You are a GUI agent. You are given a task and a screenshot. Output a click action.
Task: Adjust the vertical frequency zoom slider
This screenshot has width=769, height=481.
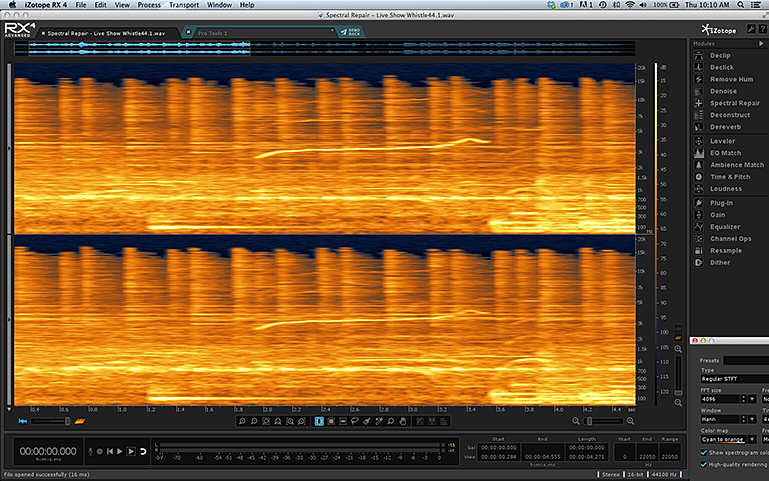(678, 375)
